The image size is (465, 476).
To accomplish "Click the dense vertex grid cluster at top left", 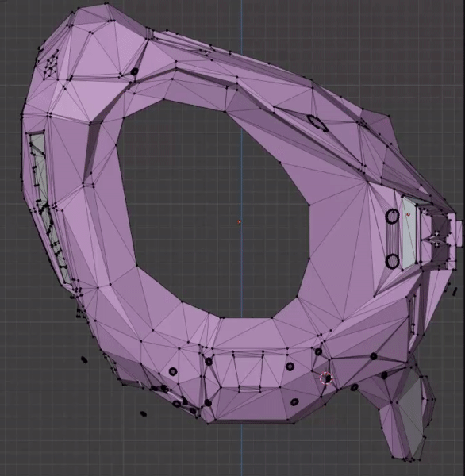I will (x=52, y=66).
